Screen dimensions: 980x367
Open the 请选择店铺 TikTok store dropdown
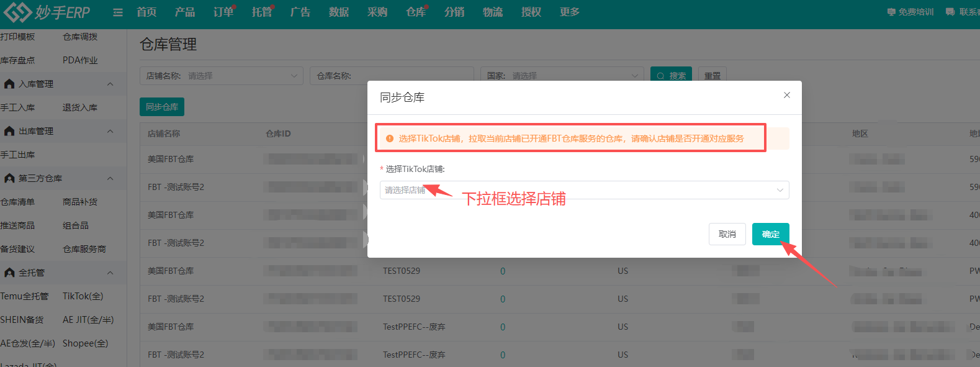[583, 190]
